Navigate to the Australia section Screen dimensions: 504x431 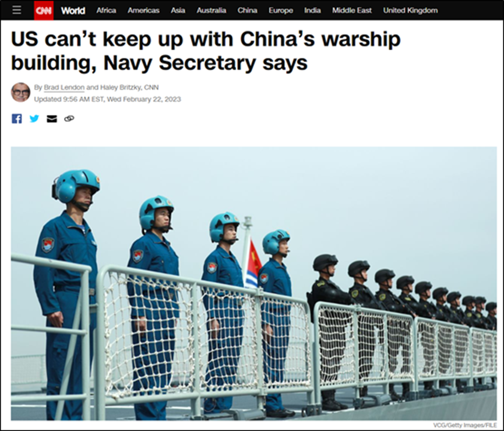click(211, 10)
